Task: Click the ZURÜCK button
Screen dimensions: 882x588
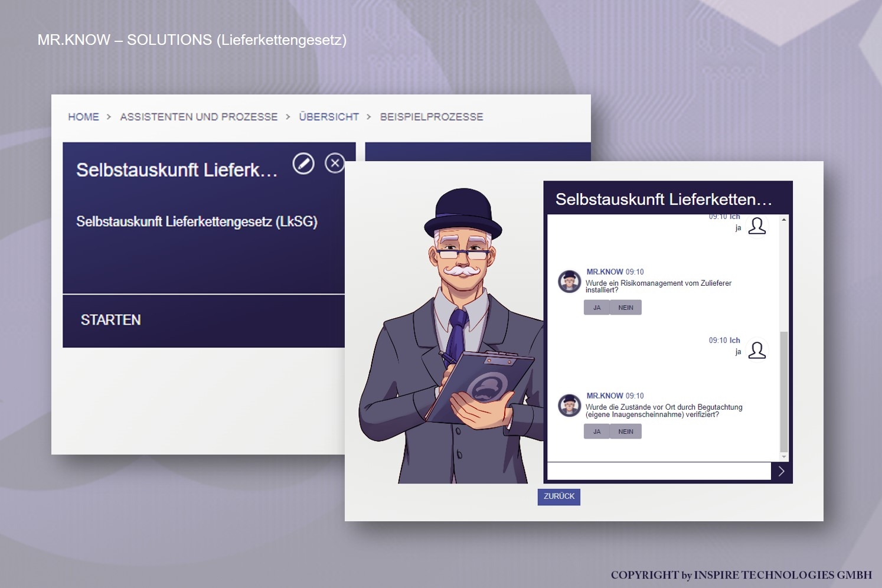Action: [558, 496]
